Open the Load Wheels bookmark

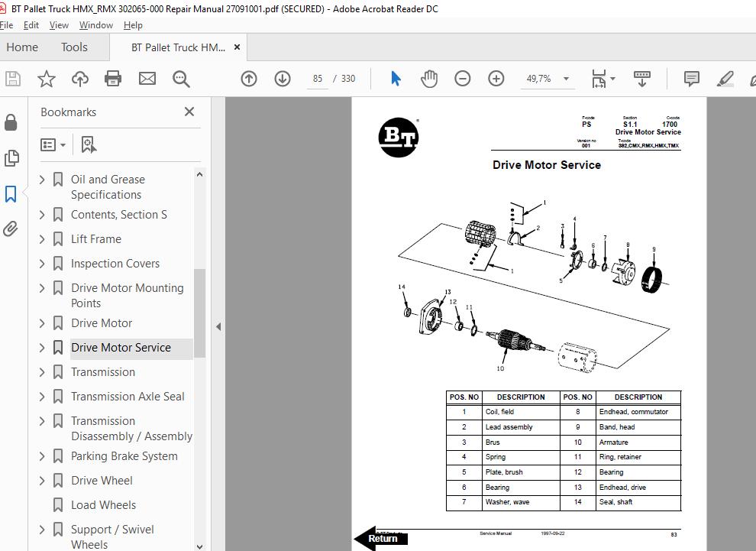coord(103,505)
